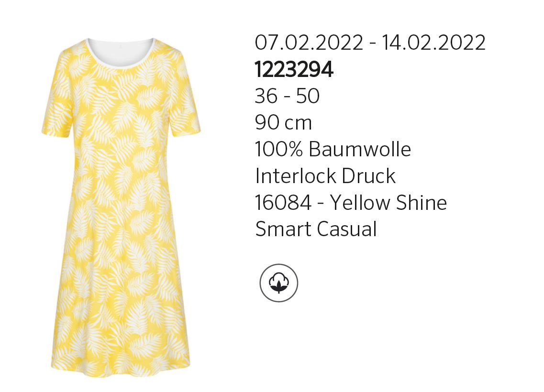
Task: Click the 100% Baumwolle material line
Action: click(333, 149)
